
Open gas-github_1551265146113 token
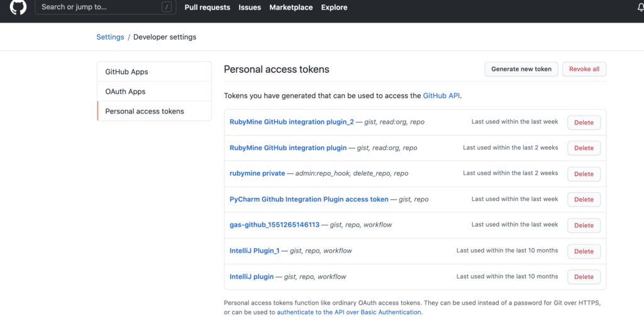pos(274,225)
